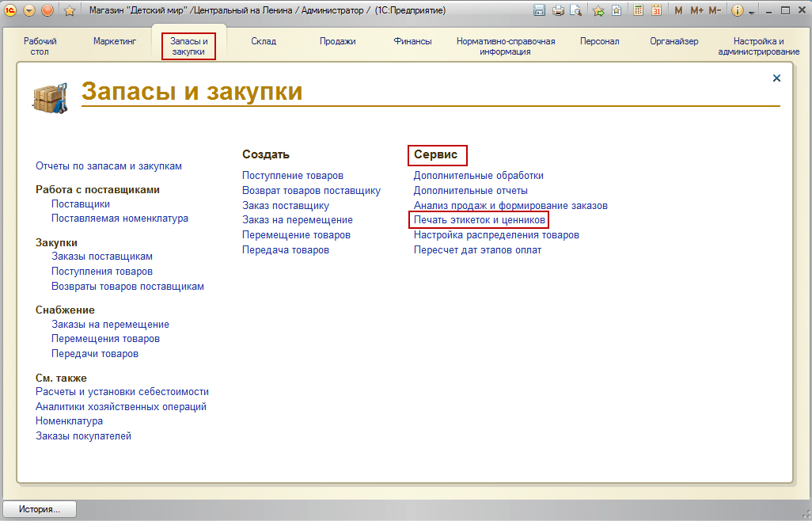The image size is (812, 521).
Task: Open the 1C main menu round button
Action: (x=10, y=10)
